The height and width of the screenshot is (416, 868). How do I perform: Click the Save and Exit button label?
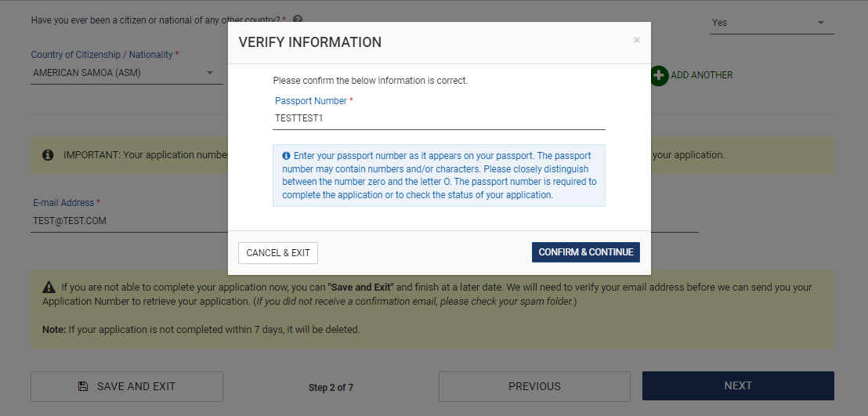(x=136, y=386)
